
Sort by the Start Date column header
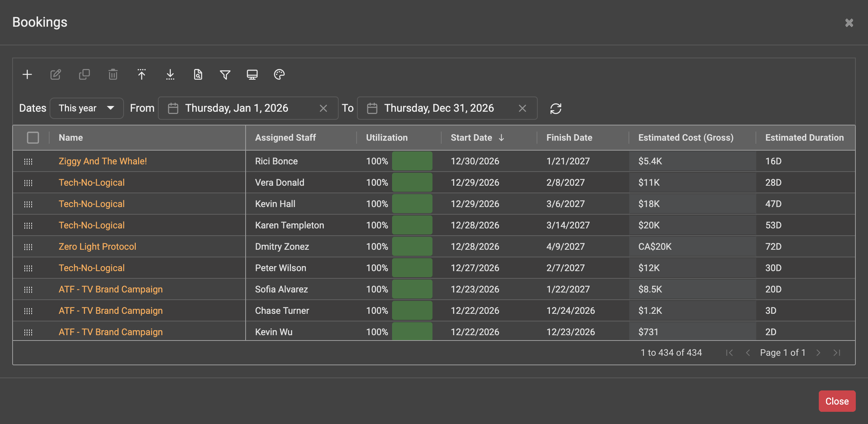(471, 138)
